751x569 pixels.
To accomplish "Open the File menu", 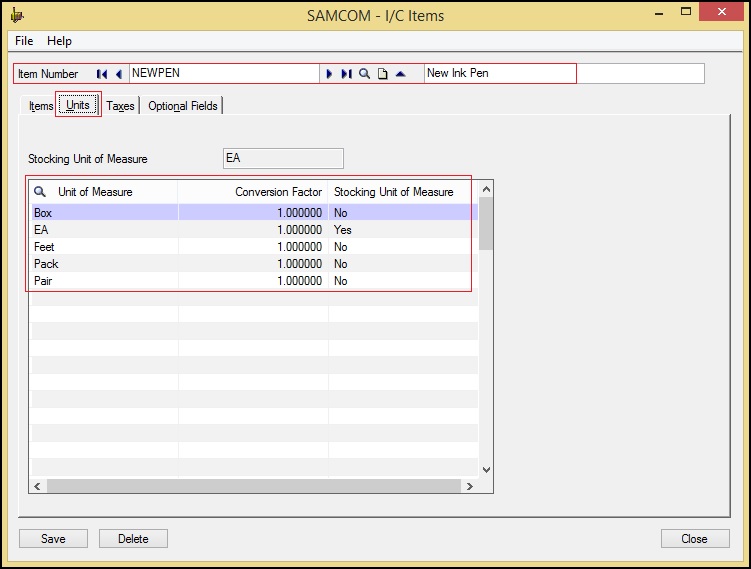I will click(x=24, y=41).
